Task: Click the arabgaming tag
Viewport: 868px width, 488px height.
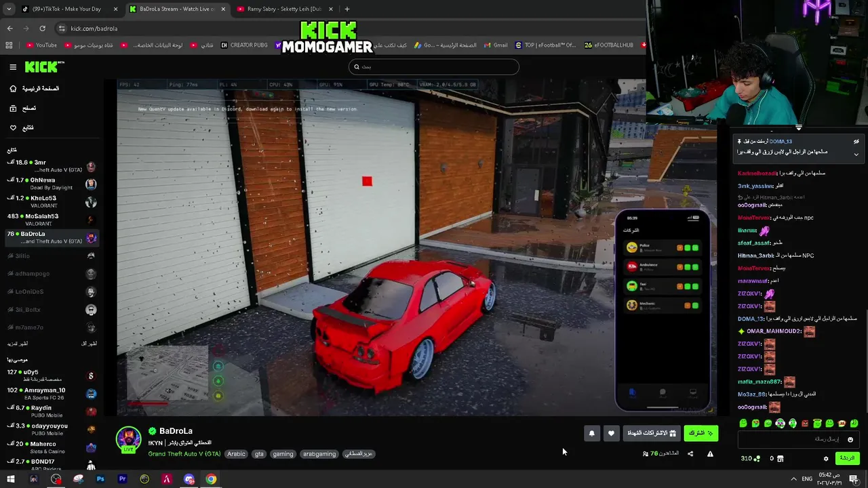Action: click(x=319, y=454)
